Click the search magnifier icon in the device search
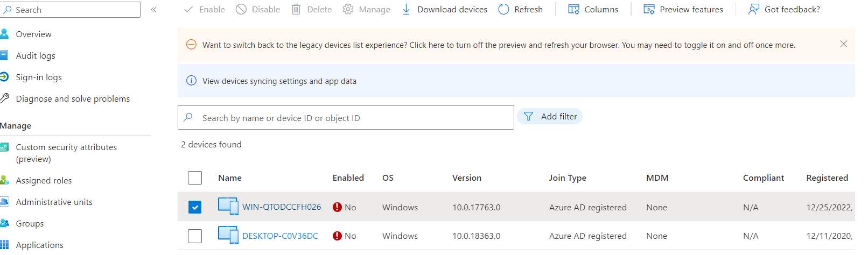868x255 pixels. point(188,117)
